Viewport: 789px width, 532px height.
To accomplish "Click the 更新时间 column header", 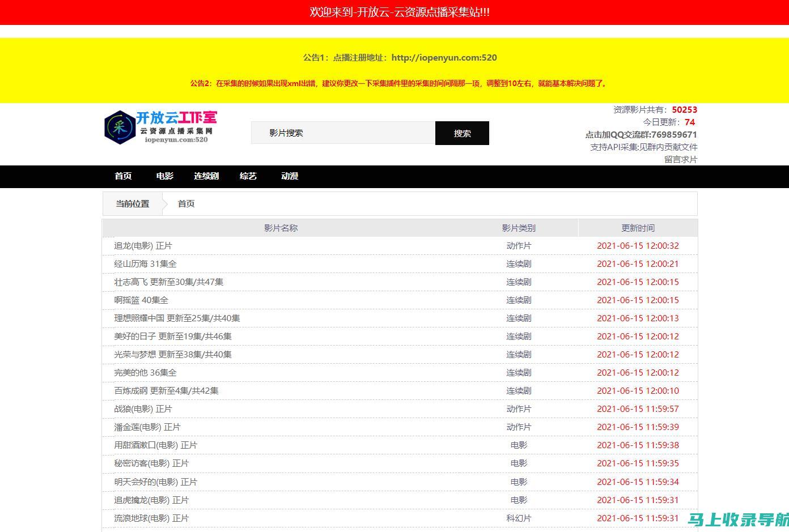I will click(638, 228).
